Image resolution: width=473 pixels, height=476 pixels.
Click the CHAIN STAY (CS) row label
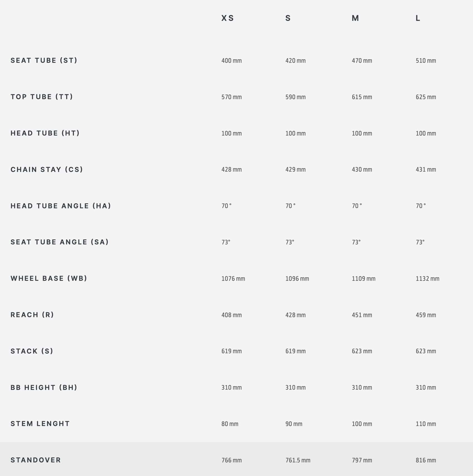tap(47, 169)
